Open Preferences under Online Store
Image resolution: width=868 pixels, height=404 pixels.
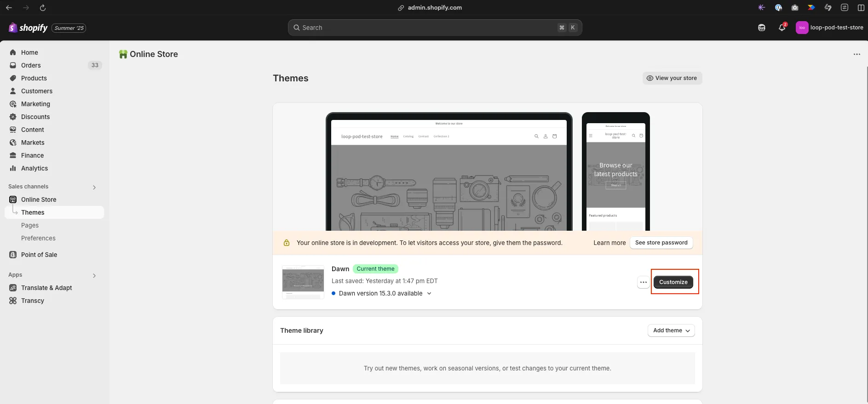[x=38, y=238]
